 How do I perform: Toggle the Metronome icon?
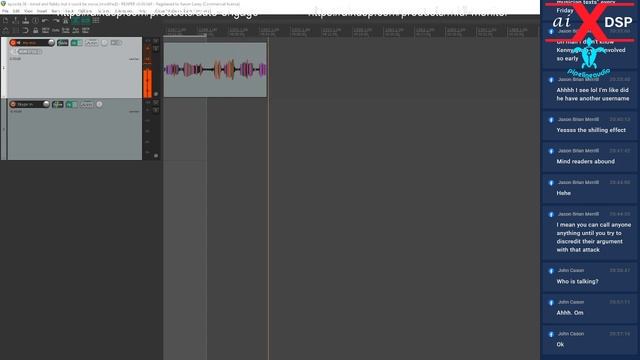point(65,20)
